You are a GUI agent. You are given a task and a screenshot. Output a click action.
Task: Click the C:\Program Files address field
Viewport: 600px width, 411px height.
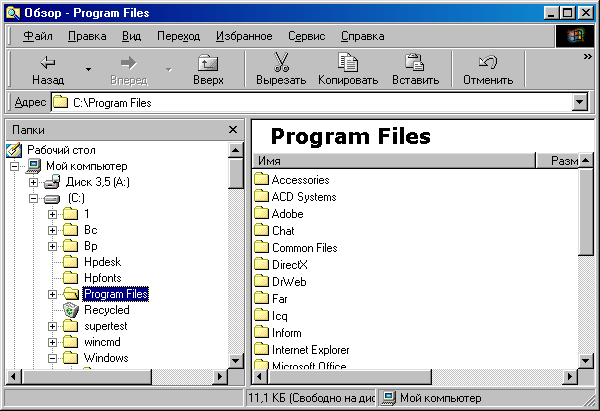pos(311,103)
